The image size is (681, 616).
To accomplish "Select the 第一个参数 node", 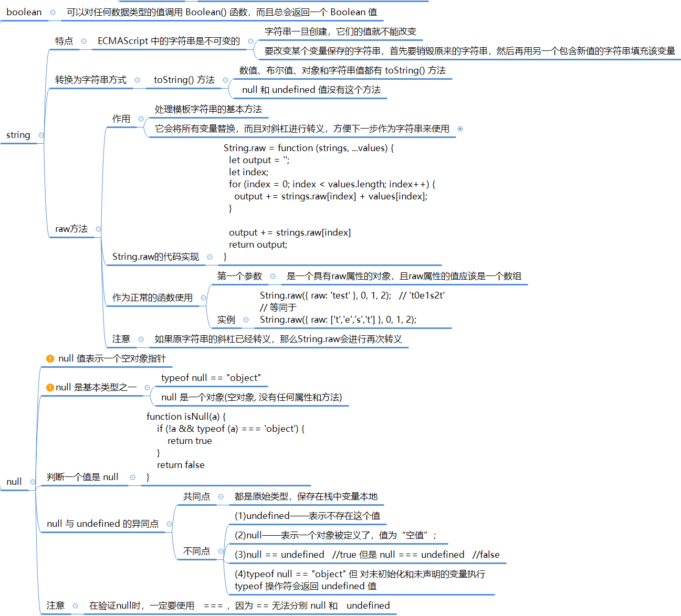I will [239, 277].
